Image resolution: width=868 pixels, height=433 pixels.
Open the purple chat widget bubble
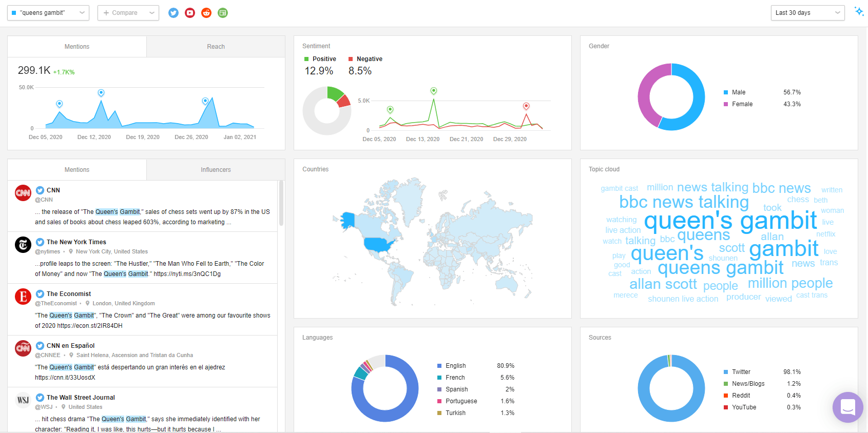(x=847, y=407)
